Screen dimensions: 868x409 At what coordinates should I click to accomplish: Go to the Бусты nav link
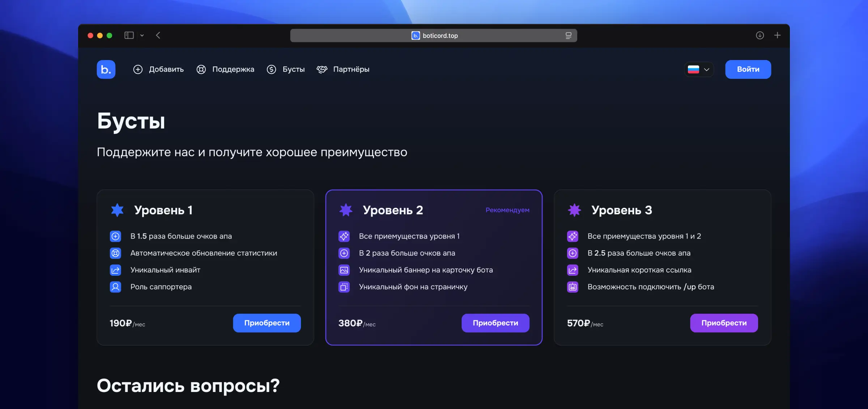[286, 69]
